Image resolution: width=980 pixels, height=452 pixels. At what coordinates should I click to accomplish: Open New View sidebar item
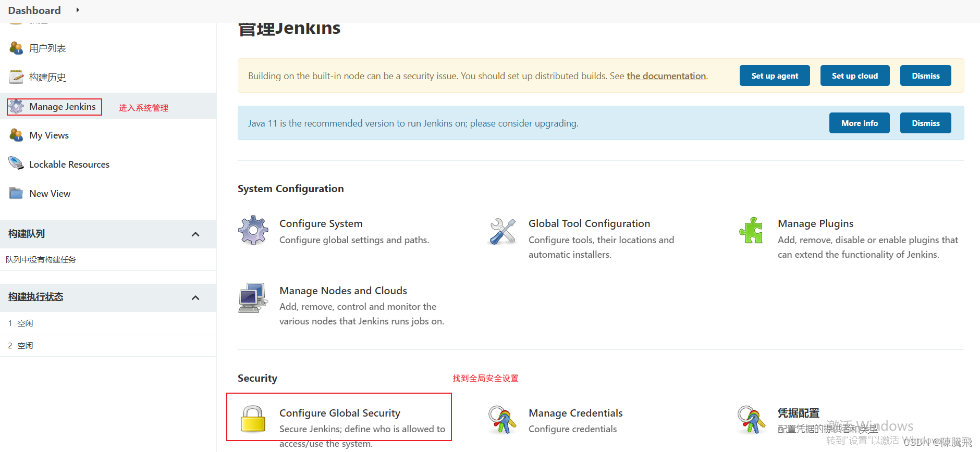click(x=50, y=194)
